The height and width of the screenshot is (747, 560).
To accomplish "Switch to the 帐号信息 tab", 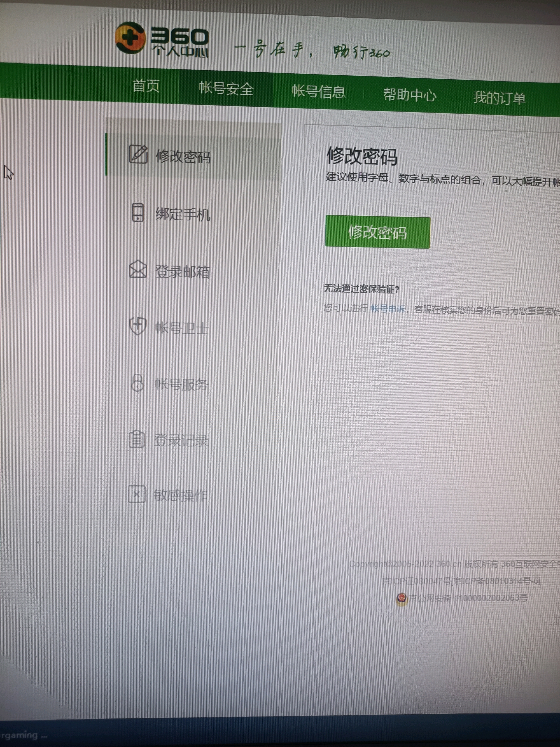I will coord(319,92).
